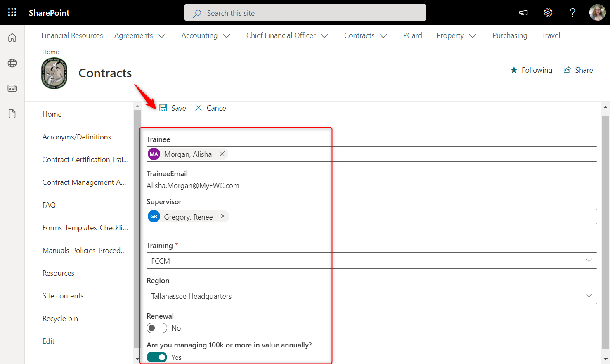The height and width of the screenshot is (364, 610).
Task: Open the Recycle bin link
Action: (x=60, y=318)
